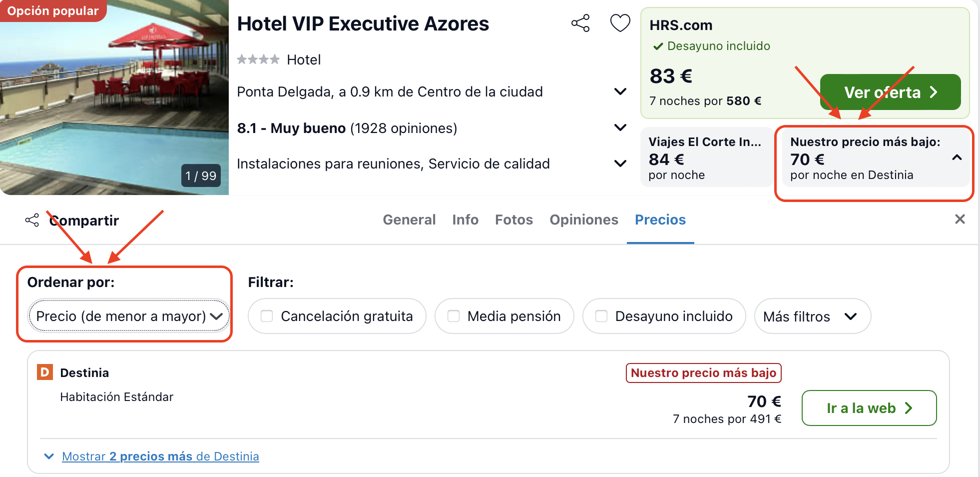Close the details panel with X
Viewport: 980px width, 477px height.
coord(960,219)
